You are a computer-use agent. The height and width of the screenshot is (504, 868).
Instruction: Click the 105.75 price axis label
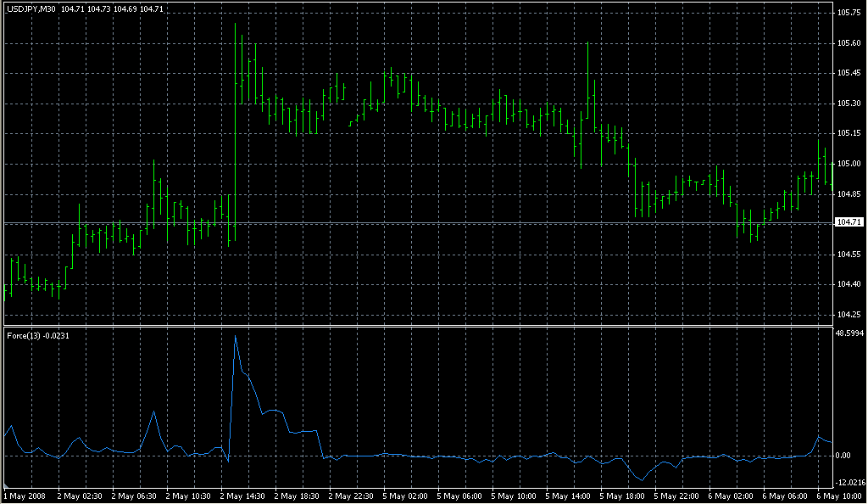(849, 13)
